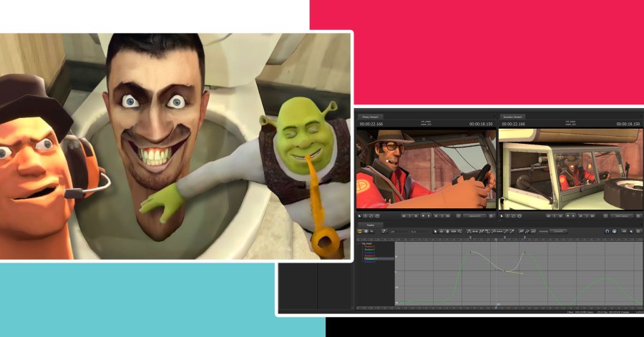Image resolution: width=644 pixels, height=337 pixels.
Task: Hit record button in Secondary Viewport
Action: pyautogui.click(x=567, y=216)
